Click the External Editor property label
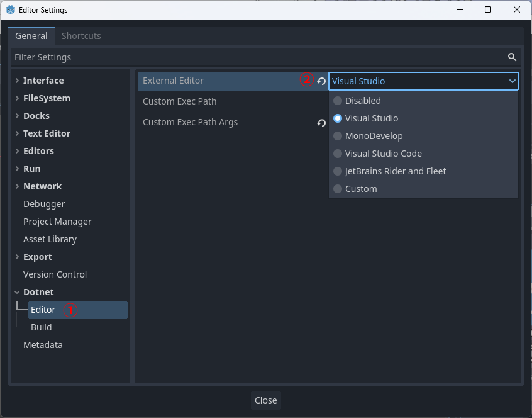The height and width of the screenshot is (418, 532). pos(173,81)
